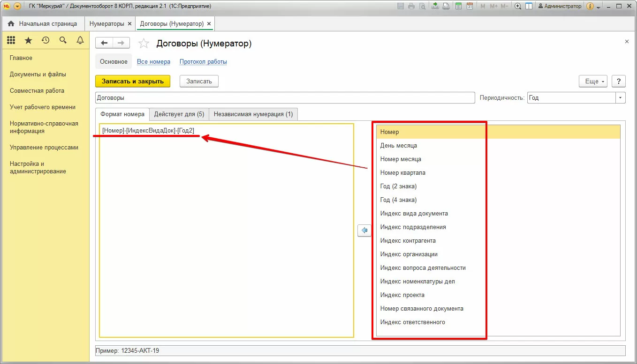The width and height of the screenshot is (637, 364).
Task: Click the Записать button
Action: click(x=199, y=81)
